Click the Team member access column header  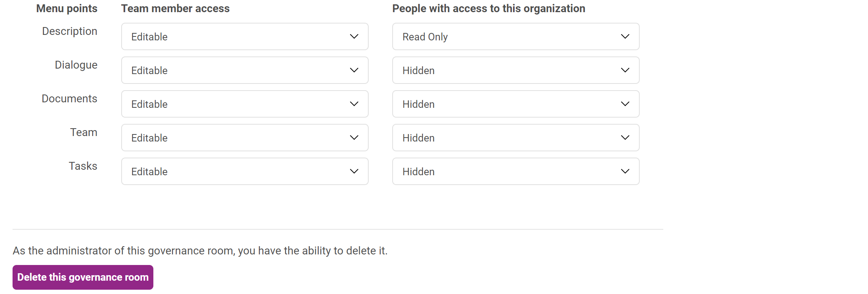[x=175, y=9]
